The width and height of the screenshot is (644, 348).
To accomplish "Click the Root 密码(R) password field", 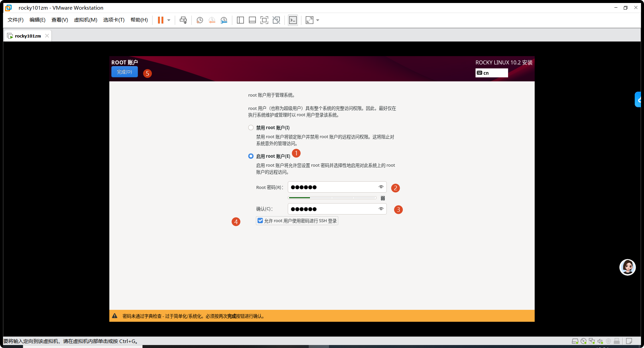I will pyautogui.click(x=337, y=187).
